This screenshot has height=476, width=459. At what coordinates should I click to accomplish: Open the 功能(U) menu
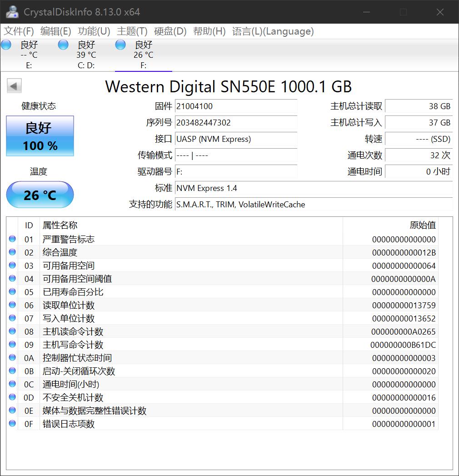[94, 31]
